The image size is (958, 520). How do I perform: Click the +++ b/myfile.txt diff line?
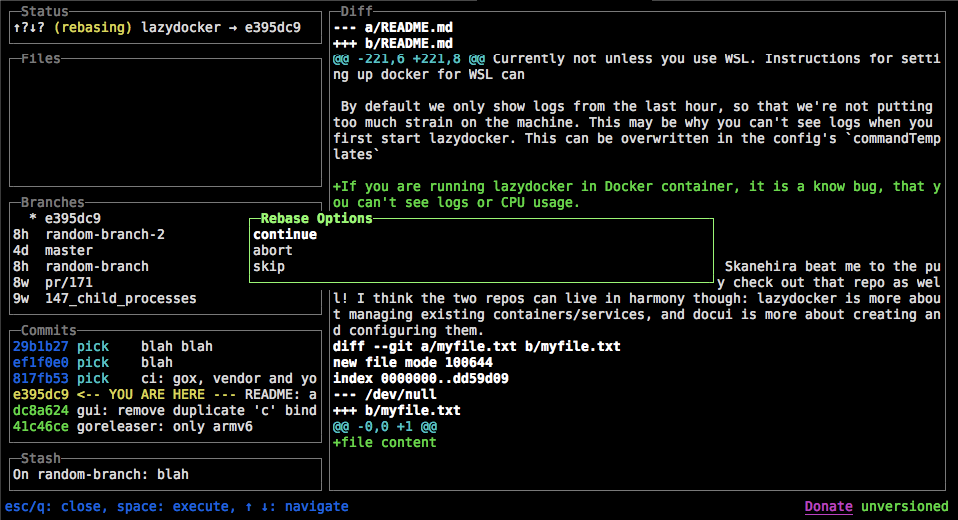397,411
